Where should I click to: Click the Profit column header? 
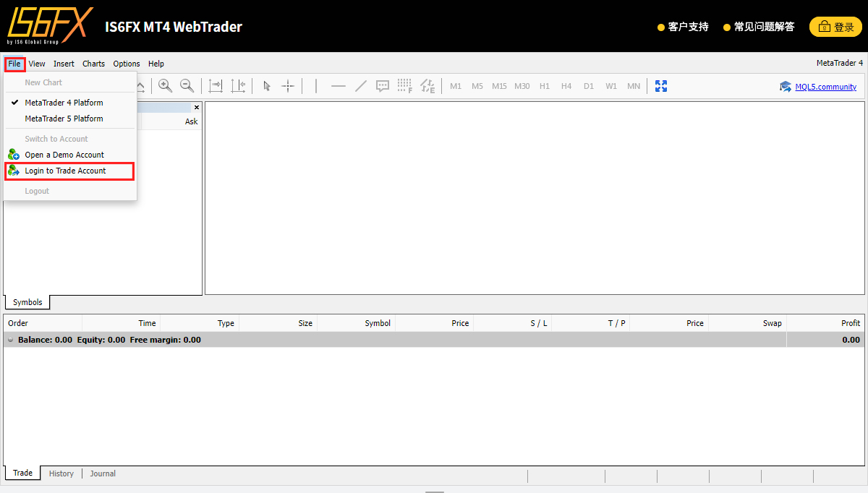[x=825, y=323]
